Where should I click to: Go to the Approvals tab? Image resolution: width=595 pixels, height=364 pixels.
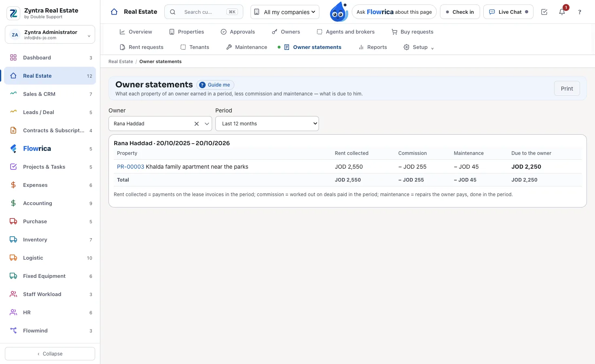[238, 32]
